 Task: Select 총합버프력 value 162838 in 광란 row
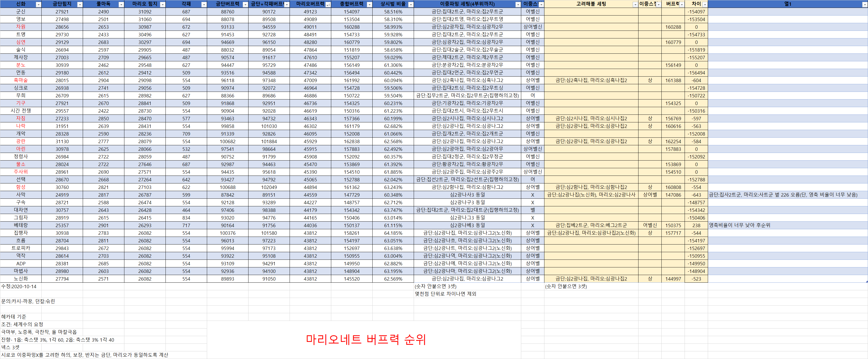point(352,141)
